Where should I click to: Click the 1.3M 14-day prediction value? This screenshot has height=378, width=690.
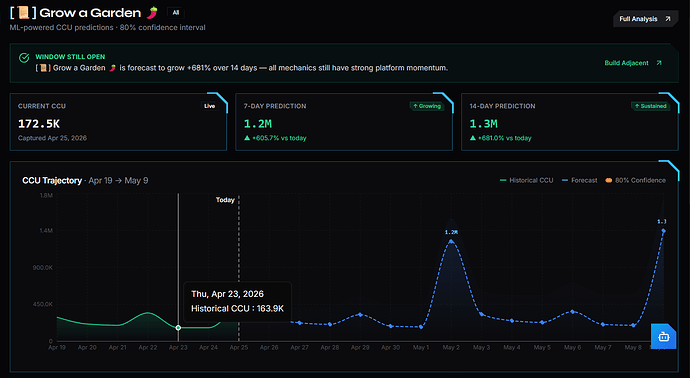[x=484, y=124]
